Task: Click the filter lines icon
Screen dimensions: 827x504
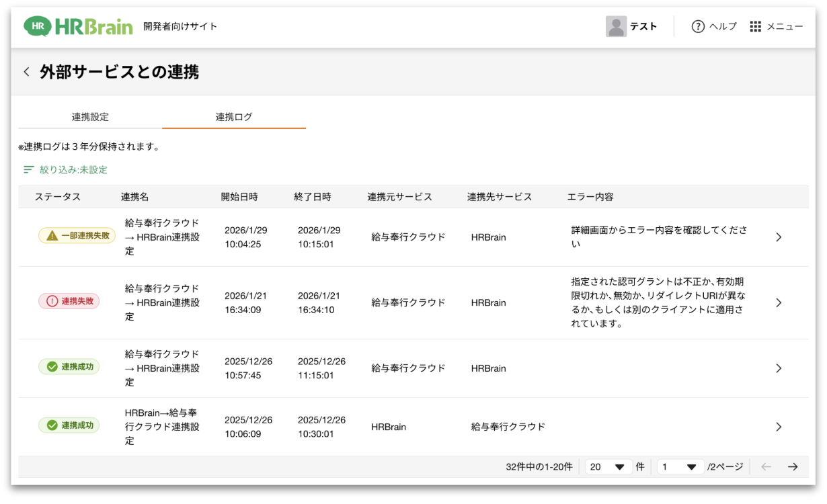Action: pos(28,170)
